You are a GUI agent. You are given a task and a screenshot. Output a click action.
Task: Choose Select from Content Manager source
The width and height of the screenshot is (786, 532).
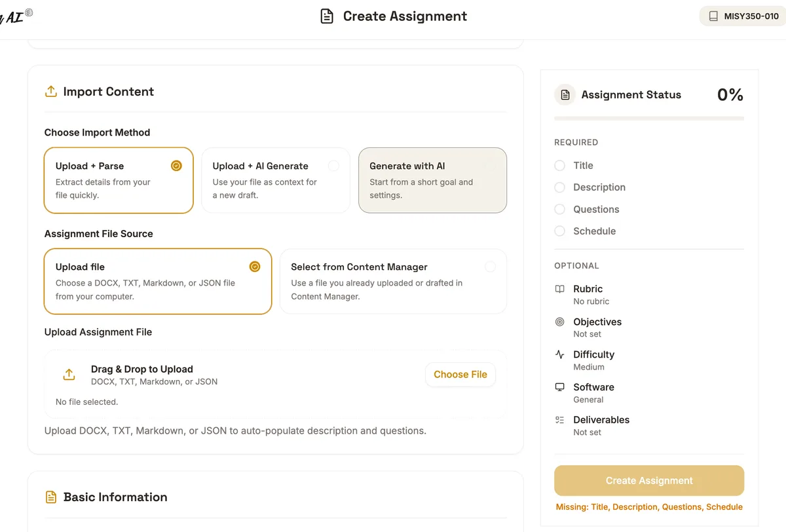[393, 281]
